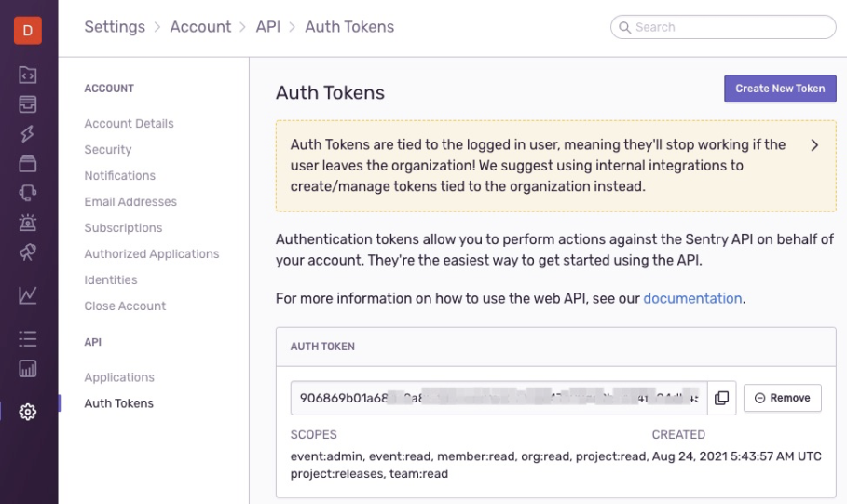Open Releases via the sidebar box icon
This screenshot has width=847, height=504.
click(x=28, y=163)
